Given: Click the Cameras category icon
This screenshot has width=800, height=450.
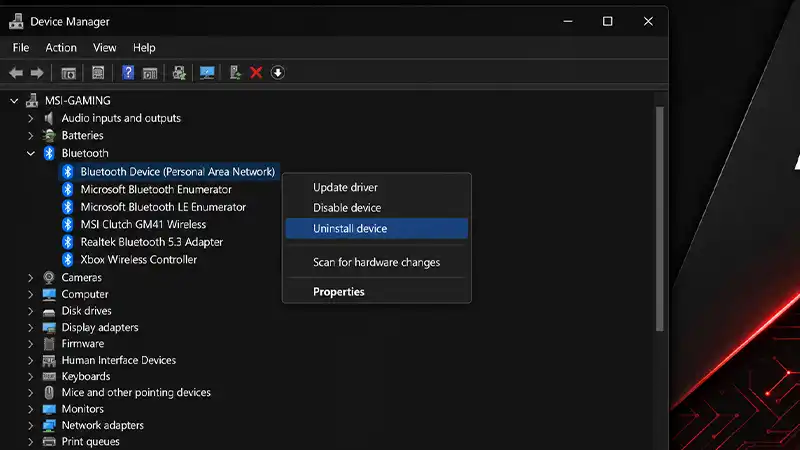Looking at the screenshot, I should 49,278.
